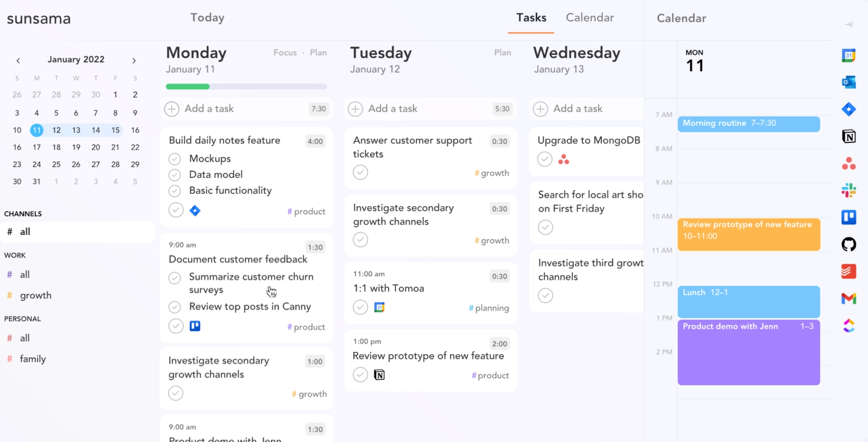Open the Jira integration in sidebar

point(848,109)
